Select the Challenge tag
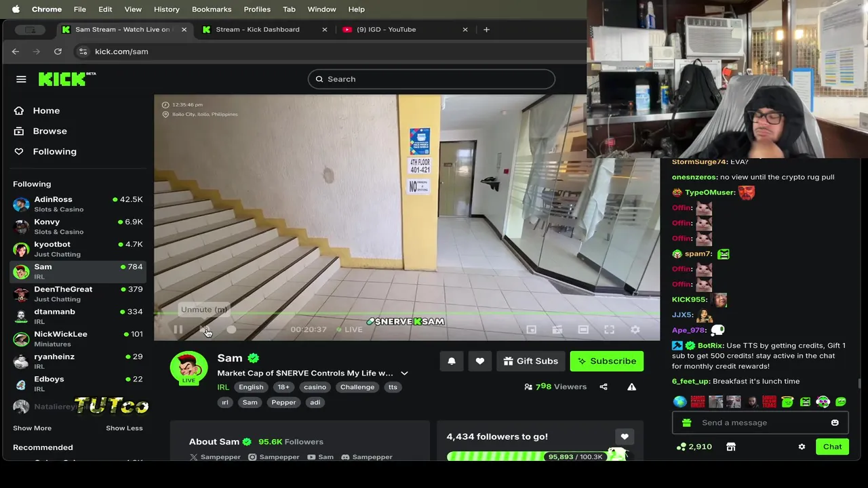The height and width of the screenshot is (488, 868). coord(357,387)
